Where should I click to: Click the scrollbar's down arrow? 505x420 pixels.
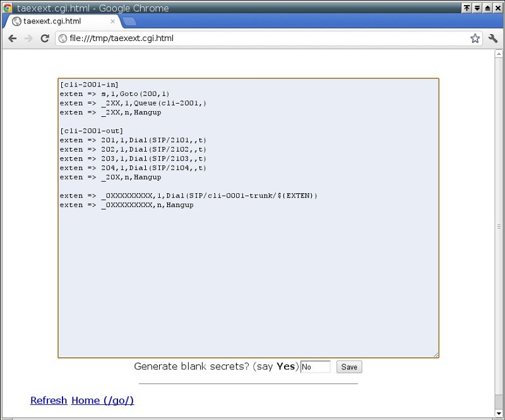[499, 414]
